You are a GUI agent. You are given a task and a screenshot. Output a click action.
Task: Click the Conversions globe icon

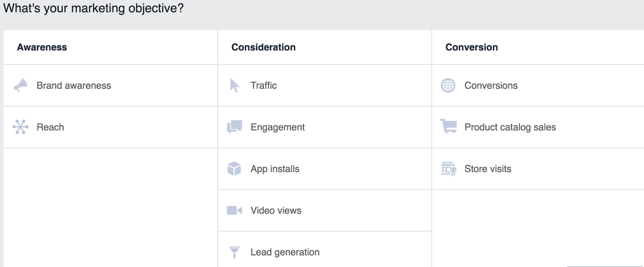[x=448, y=85]
